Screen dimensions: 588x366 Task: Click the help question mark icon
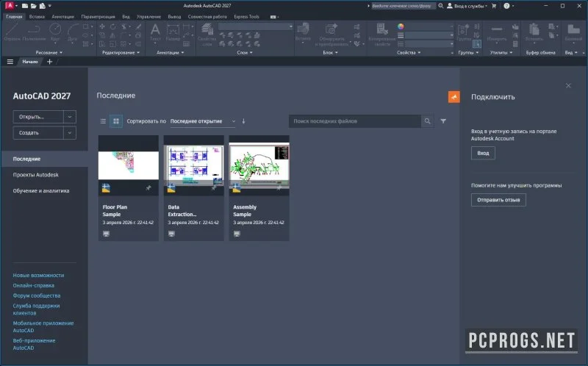506,6
